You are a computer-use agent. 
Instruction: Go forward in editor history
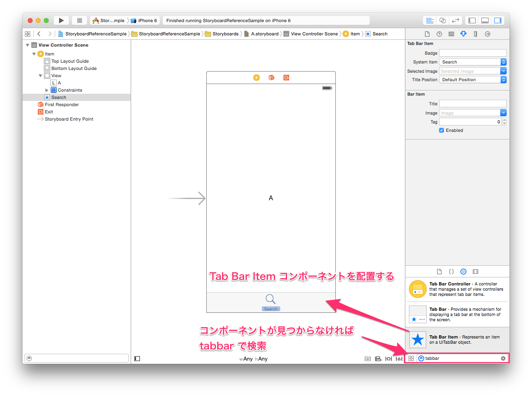49,34
